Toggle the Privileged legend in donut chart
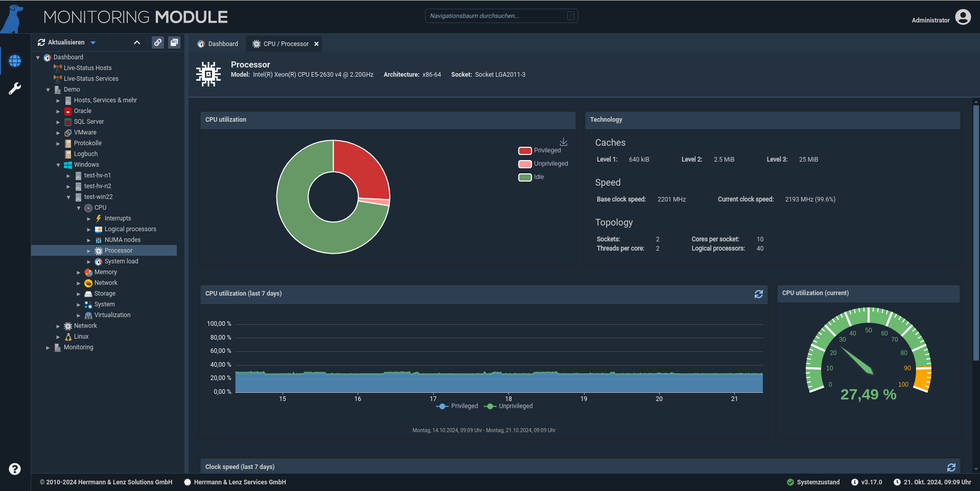This screenshot has width=980, height=491. pyautogui.click(x=540, y=150)
